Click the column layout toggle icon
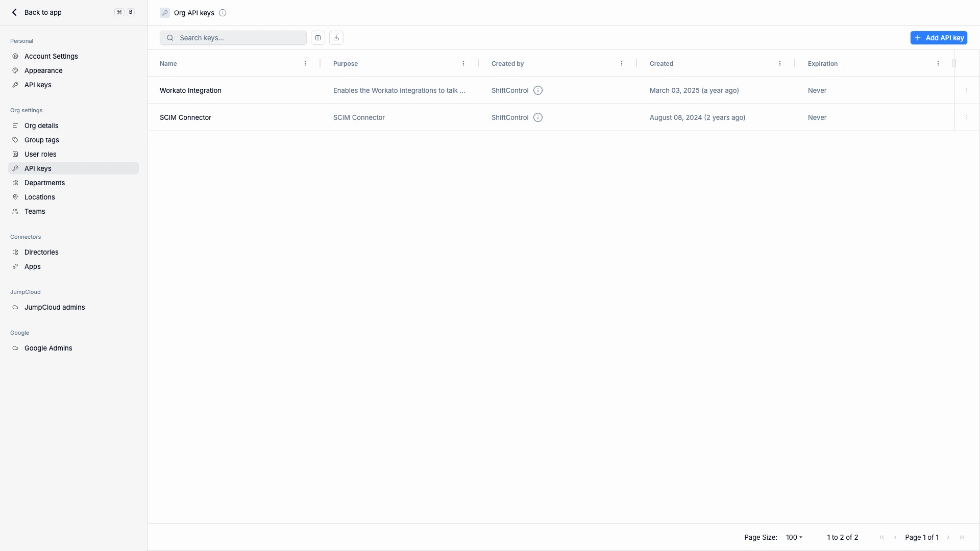 318,38
